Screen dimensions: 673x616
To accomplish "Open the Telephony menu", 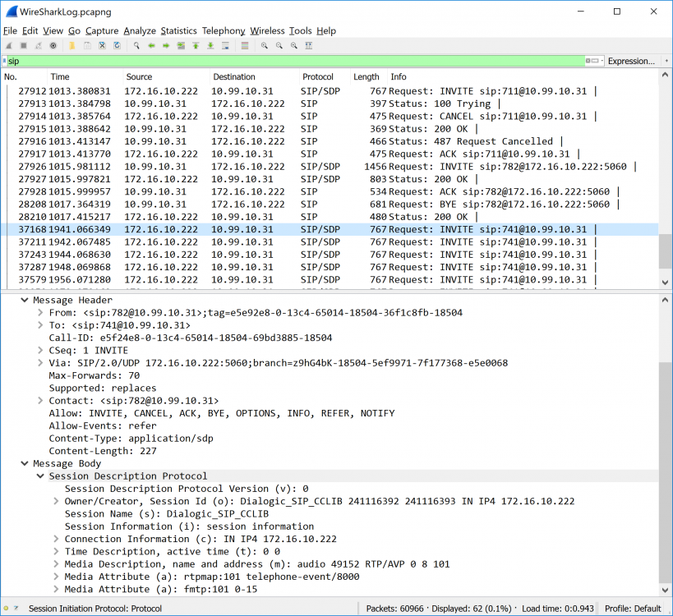I will 224,30.
